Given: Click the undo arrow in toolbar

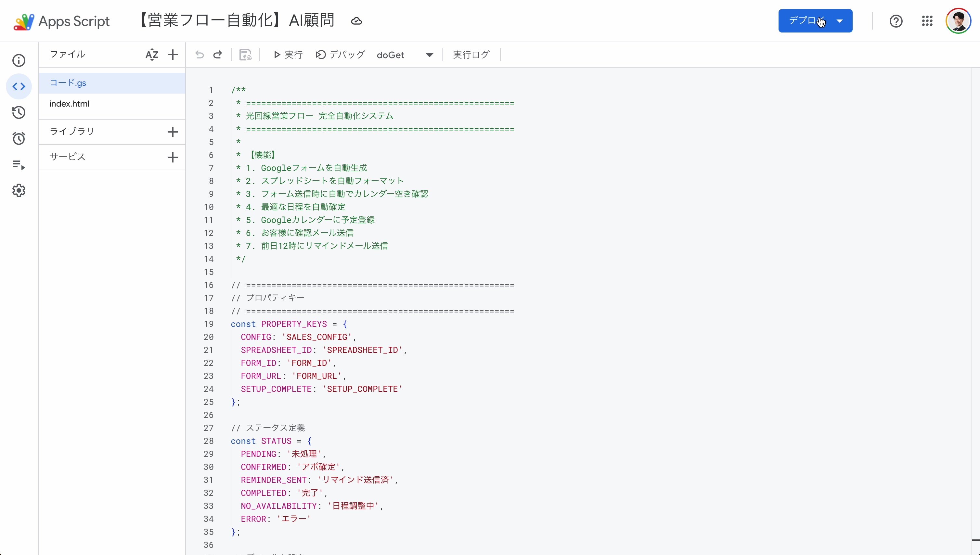Looking at the screenshot, I should pyautogui.click(x=200, y=55).
